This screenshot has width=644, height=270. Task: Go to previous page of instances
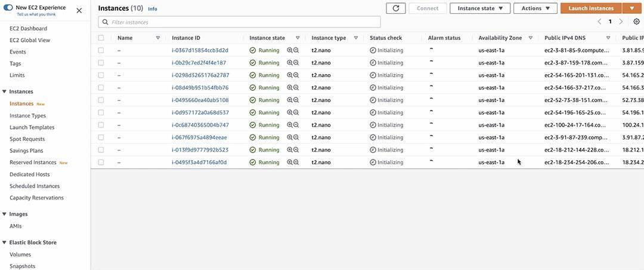click(600, 22)
